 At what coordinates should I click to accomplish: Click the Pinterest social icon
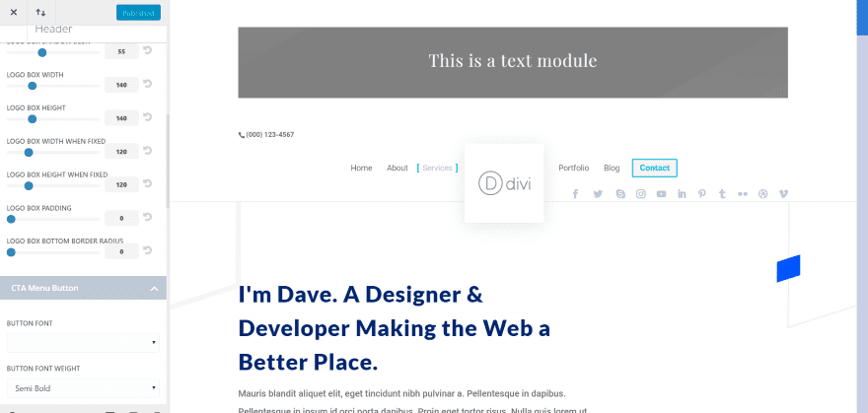[702, 194]
